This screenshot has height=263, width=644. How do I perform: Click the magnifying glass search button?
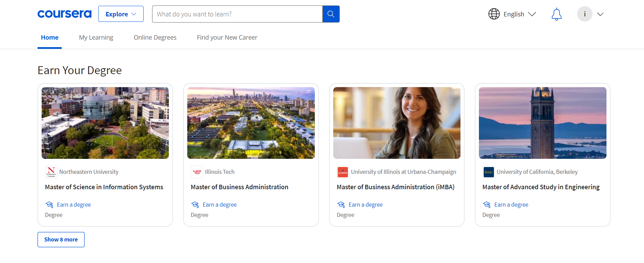[331, 14]
